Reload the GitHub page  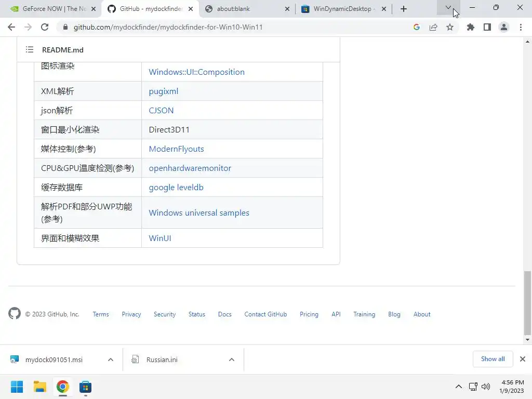(x=45, y=27)
